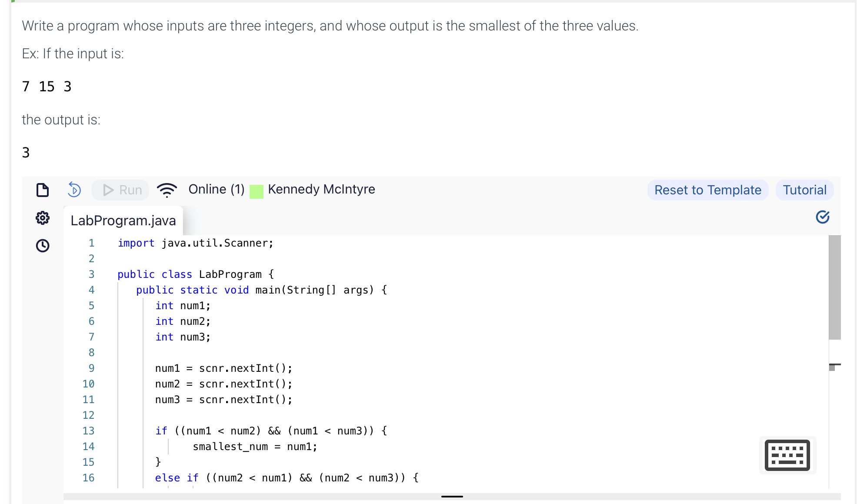The height and width of the screenshot is (504, 857).
Task: Click the restore history replay icon
Action: point(74,190)
